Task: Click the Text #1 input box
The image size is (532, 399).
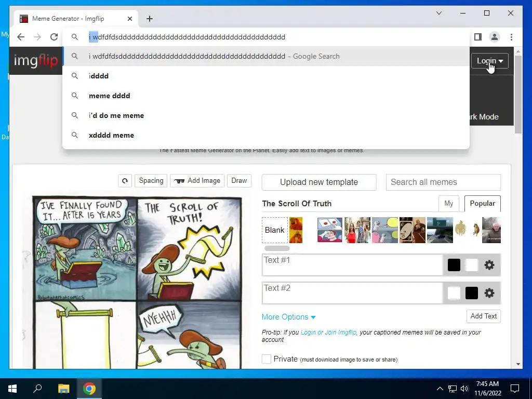Action: [353, 265]
